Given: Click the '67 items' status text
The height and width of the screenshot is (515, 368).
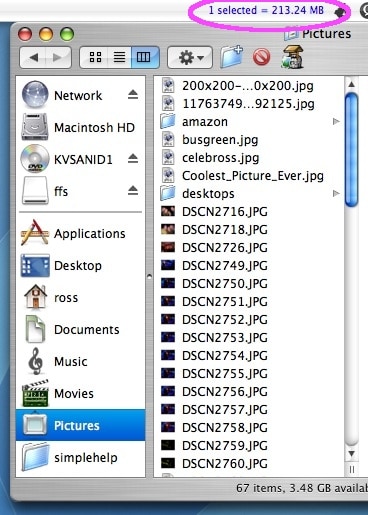Looking at the screenshot, I should coord(259,488).
